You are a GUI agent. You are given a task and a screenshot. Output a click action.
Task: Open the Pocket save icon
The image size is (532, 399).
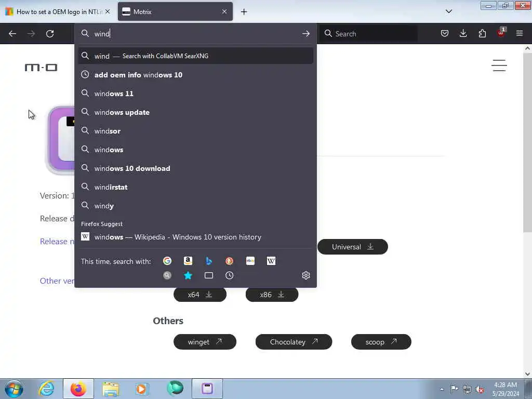[x=445, y=33]
